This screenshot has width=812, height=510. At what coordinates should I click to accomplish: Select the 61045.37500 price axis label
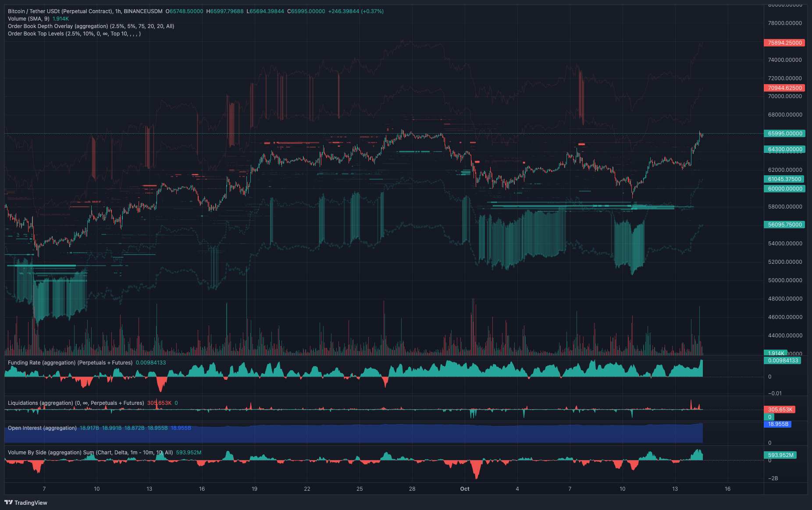point(784,179)
